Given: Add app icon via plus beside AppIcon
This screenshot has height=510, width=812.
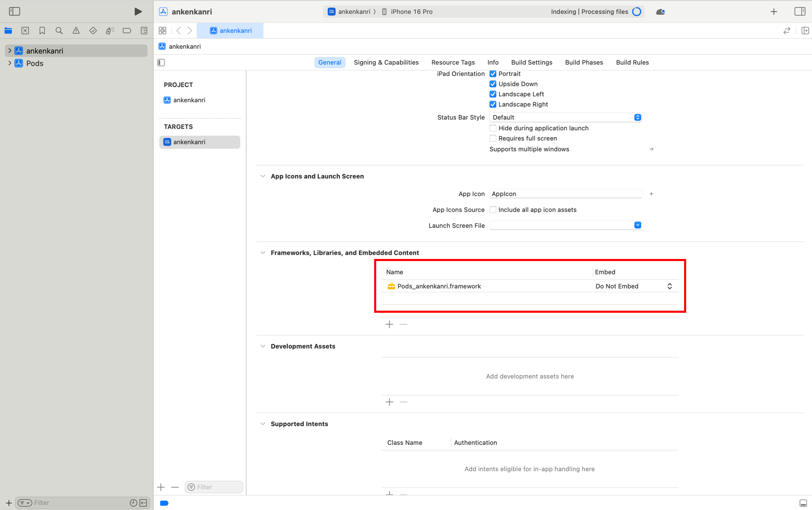Looking at the screenshot, I should tap(651, 194).
